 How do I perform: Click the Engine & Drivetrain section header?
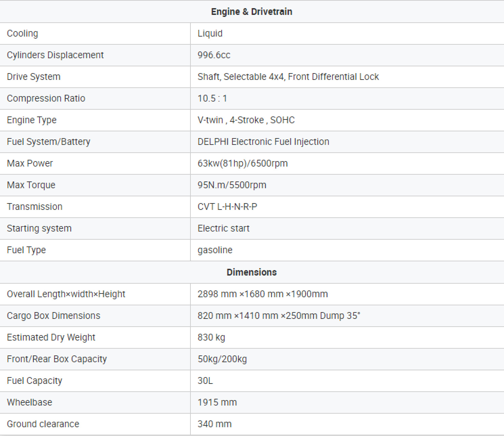(x=252, y=12)
